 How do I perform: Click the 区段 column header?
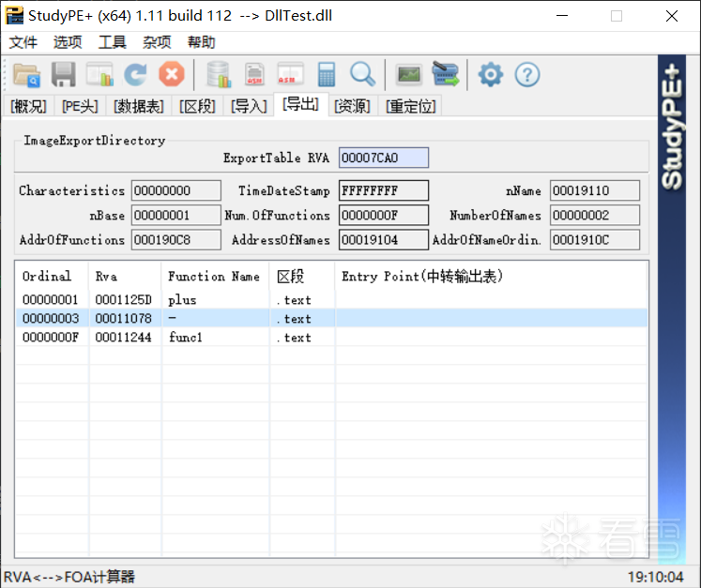(302, 277)
